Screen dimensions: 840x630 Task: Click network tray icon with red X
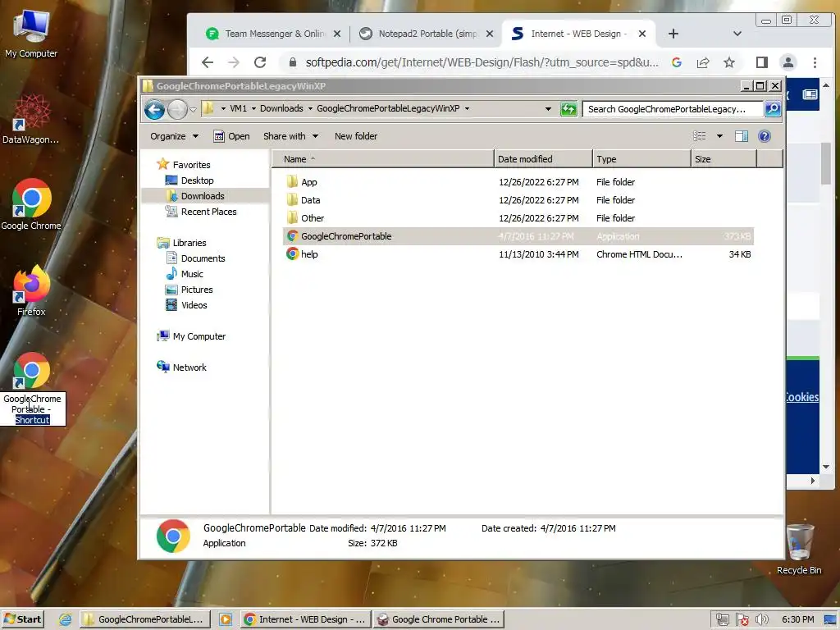(742, 619)
